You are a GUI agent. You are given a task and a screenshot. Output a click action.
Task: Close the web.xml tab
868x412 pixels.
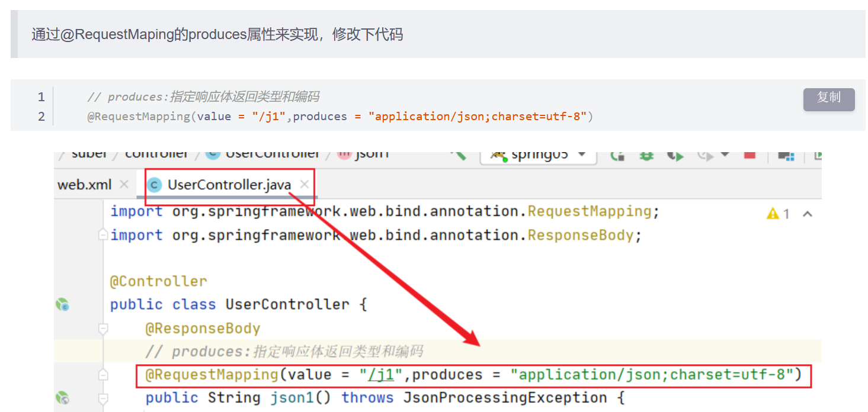(x=124, y=185)
